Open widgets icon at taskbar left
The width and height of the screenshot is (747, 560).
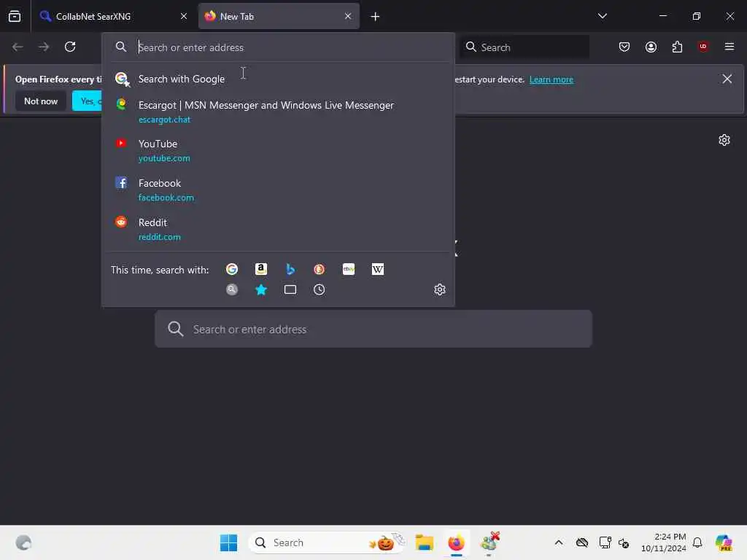coord(23,542)
